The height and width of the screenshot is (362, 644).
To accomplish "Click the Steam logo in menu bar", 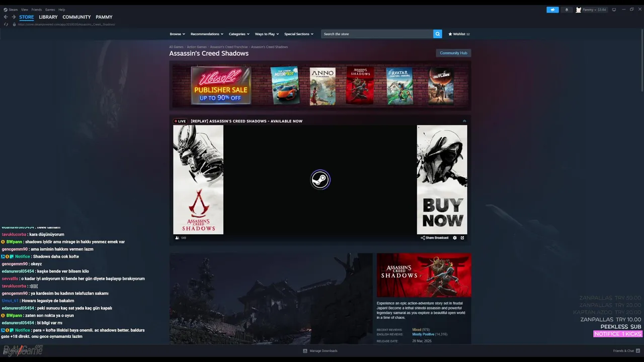I will click(6, 10).
